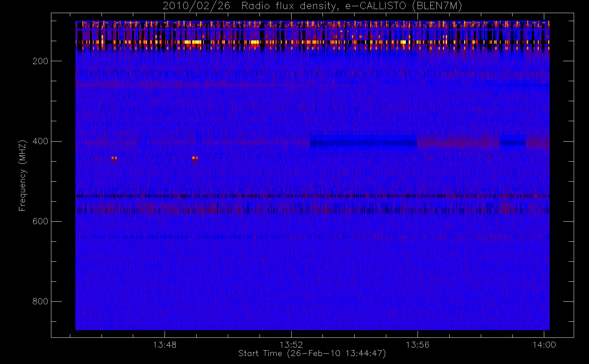This screenshot has width=589, height=364.
Task: Click the 13:52 time axis label
Action: (291, 345)
